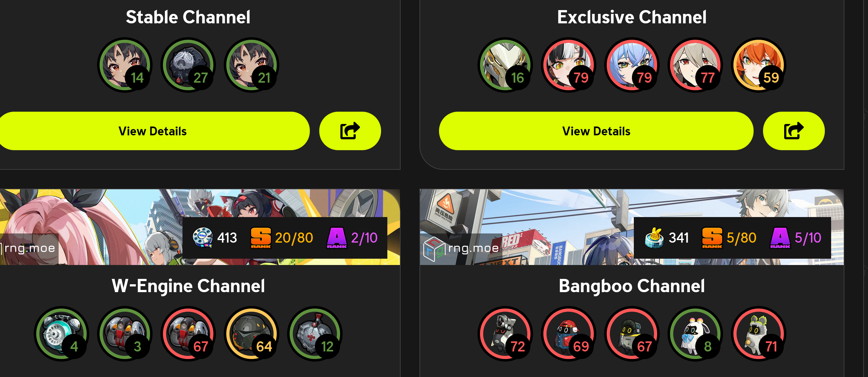Select the Bangboo with pity 72
868x377 pixels.
point(505,333)
